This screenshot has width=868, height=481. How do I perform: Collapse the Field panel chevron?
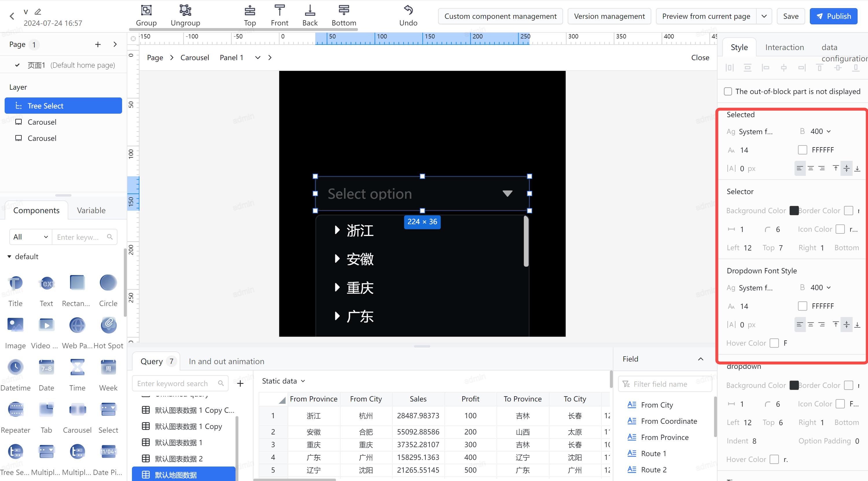pyautogui.click(x=700, y=359)
